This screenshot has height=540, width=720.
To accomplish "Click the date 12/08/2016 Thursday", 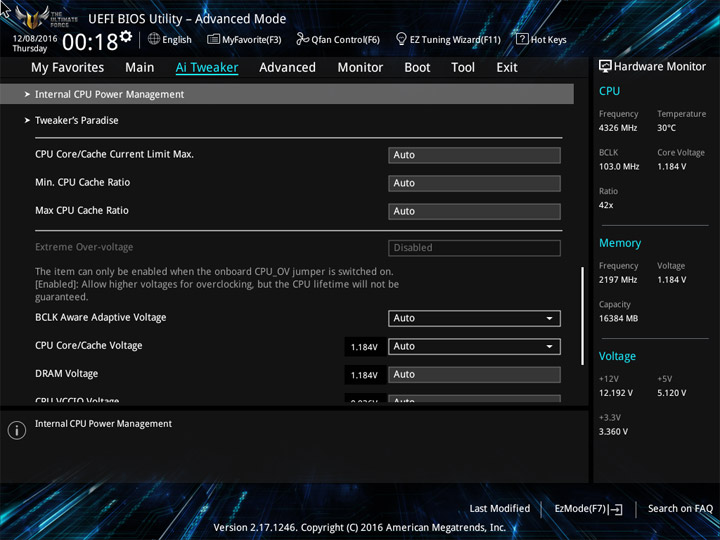I will click(x=34, y=44).
